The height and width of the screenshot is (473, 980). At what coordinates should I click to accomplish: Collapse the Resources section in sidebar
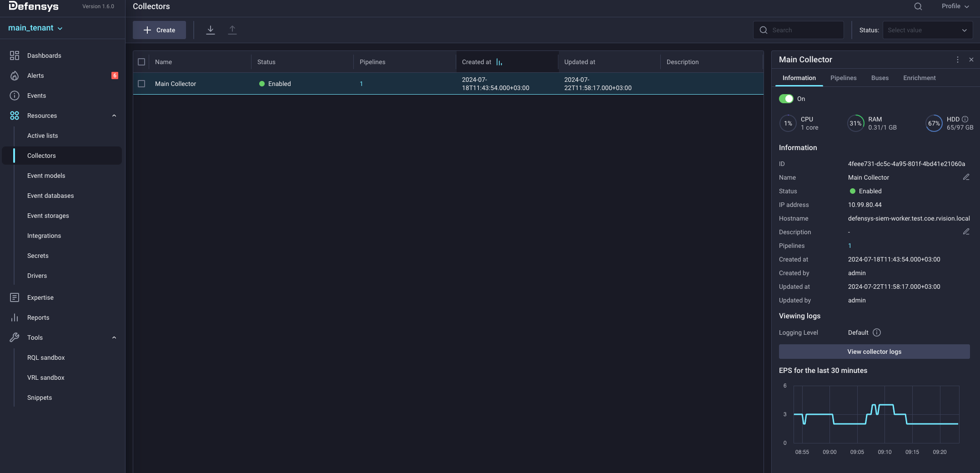(x=114, y=116)
